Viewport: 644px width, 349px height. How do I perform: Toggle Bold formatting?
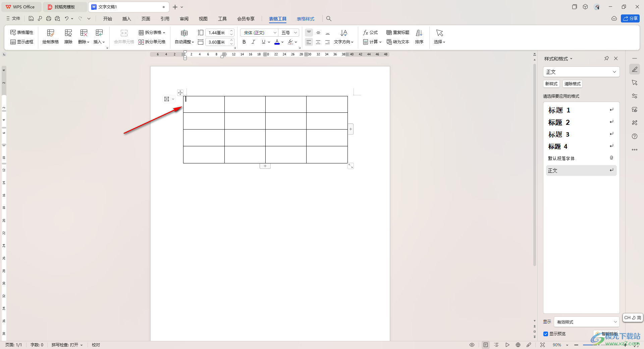click(244, 42)
